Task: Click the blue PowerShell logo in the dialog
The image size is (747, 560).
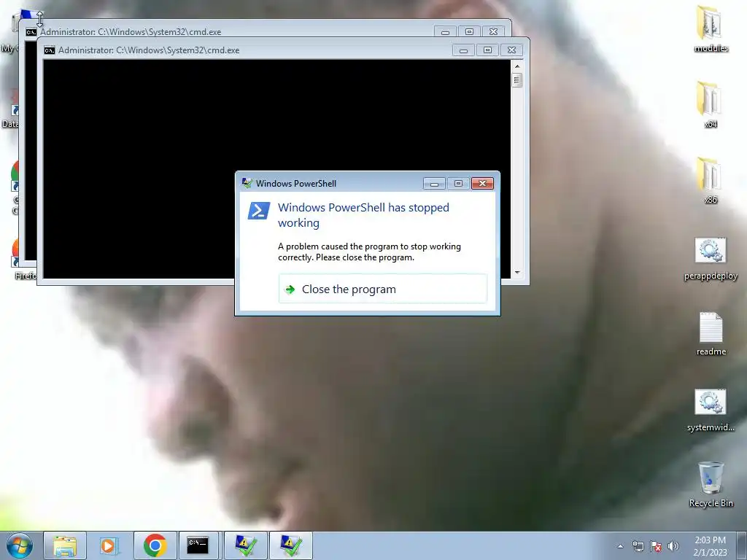Action: tap(259, 211)
